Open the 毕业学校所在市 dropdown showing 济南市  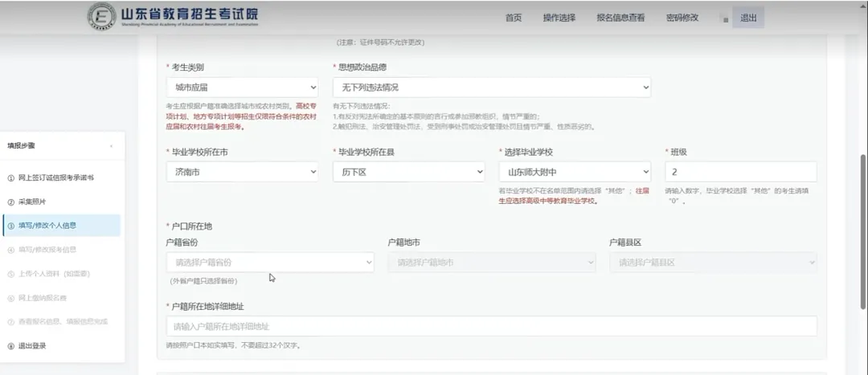tap(243, 172)
